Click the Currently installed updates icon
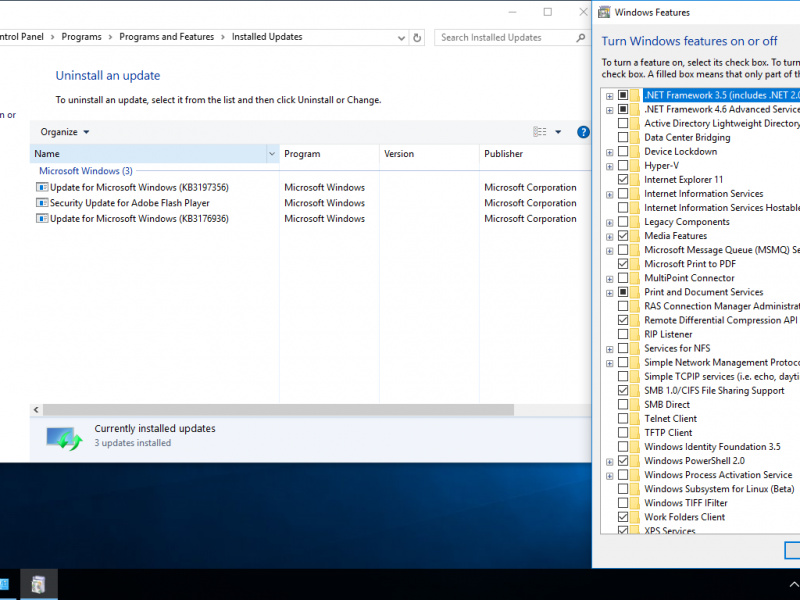 (x=64, y=438)
